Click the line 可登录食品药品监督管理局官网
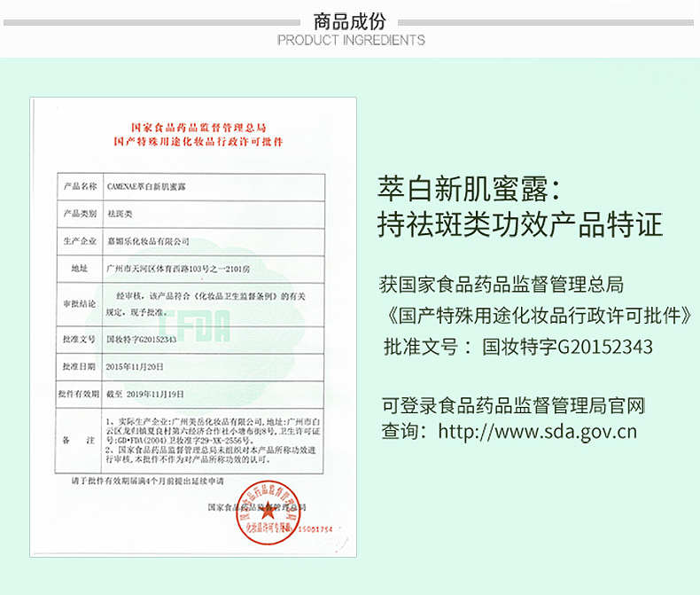This screenshot has height=595, width=700. pyautogui.click(x=513, y=406)
